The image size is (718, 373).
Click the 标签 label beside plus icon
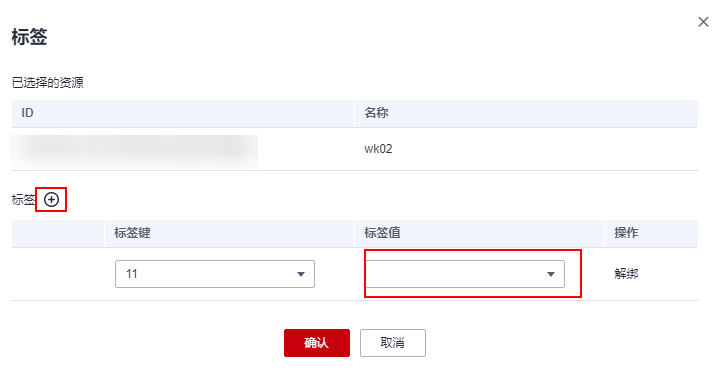[x=23, y=200]
